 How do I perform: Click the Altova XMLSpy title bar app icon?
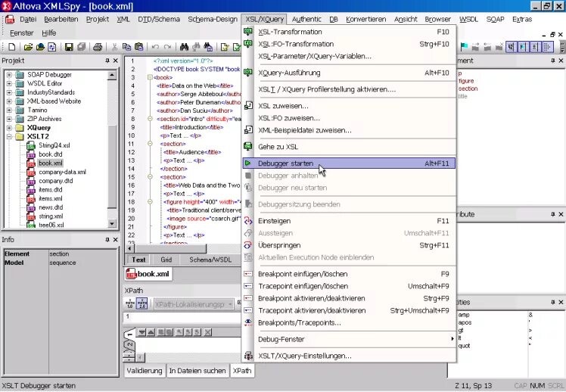(6, 6)
